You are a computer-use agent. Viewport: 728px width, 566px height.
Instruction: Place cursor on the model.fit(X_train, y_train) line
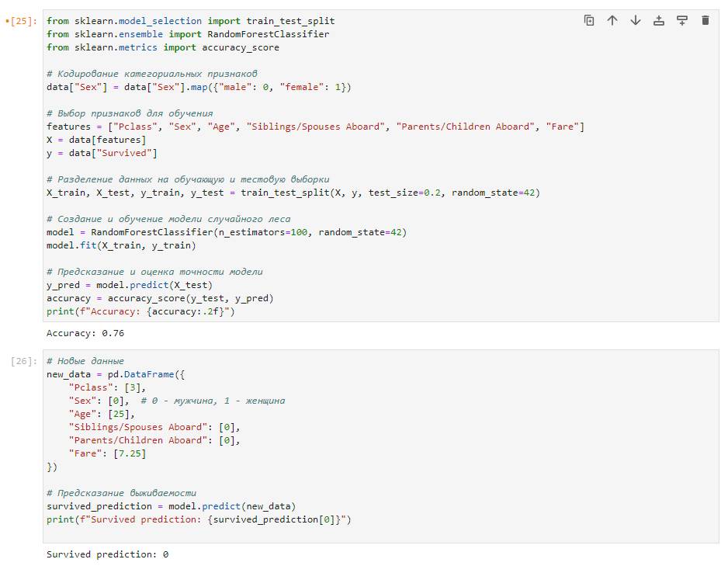point(121,245)
